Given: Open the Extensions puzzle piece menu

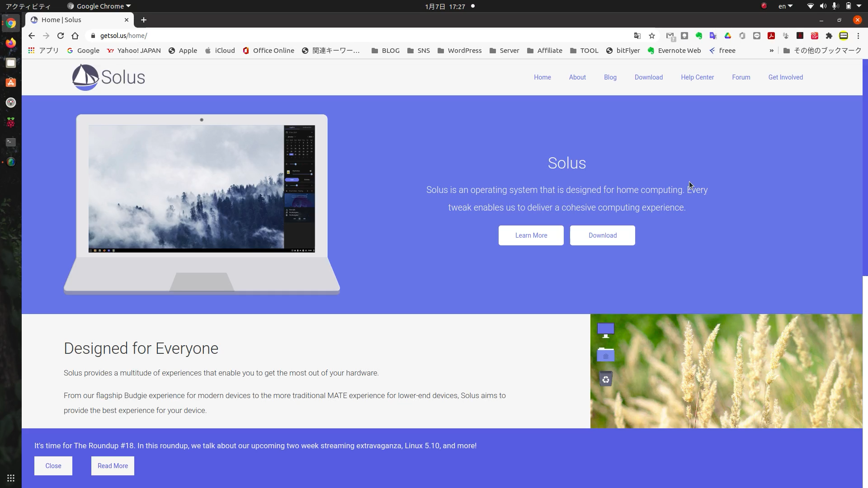Looking at the screenshot, I should point(829,36).
